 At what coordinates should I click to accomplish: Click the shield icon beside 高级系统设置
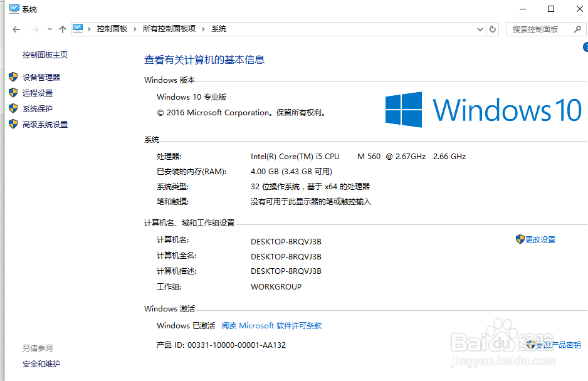coord(13,123)
